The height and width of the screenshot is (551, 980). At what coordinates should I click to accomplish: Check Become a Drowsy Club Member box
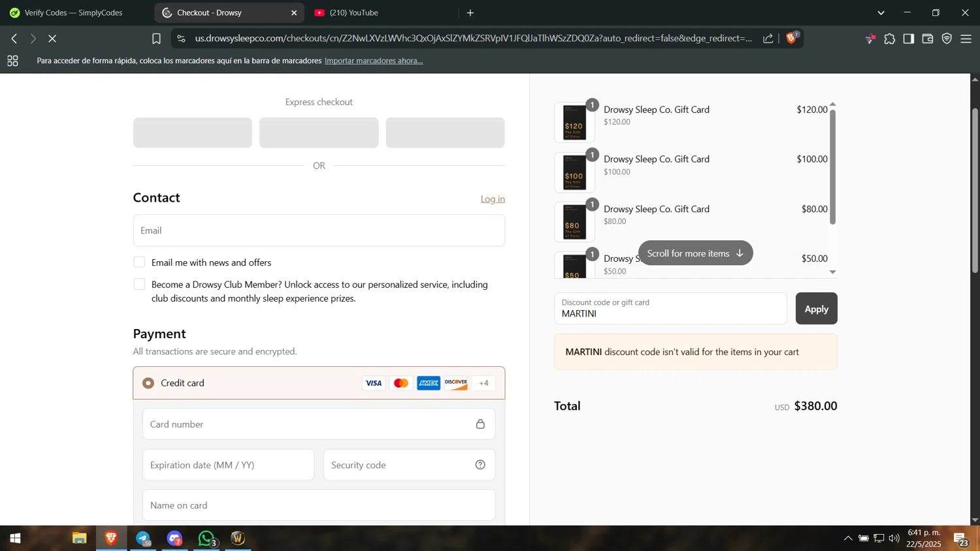click(139, 284)
